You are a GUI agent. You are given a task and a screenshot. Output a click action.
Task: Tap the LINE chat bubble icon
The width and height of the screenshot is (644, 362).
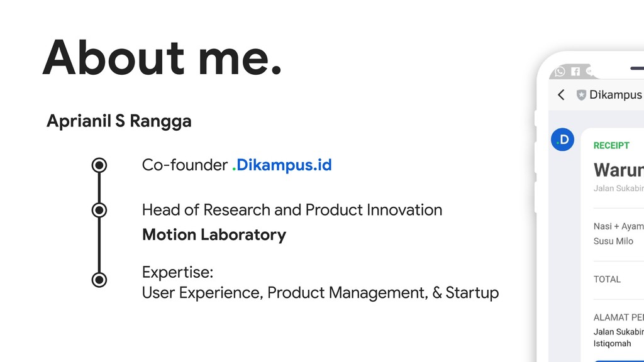coord(590,72)
